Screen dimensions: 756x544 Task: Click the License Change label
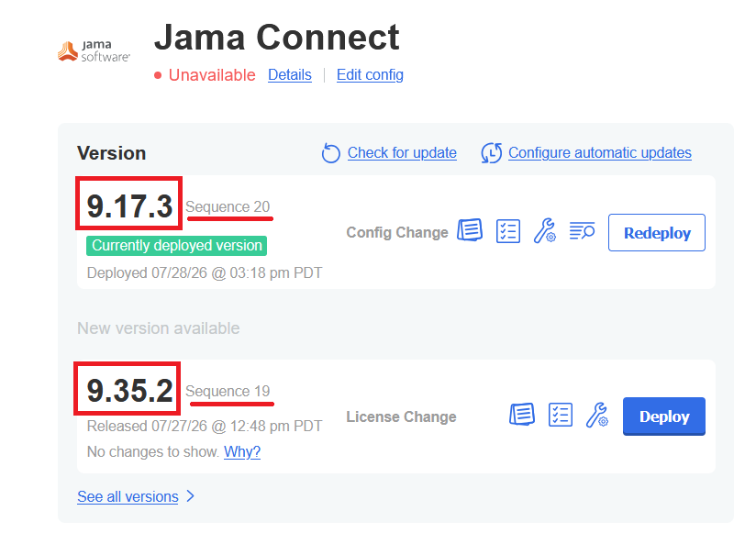click(x=401, y=416)
